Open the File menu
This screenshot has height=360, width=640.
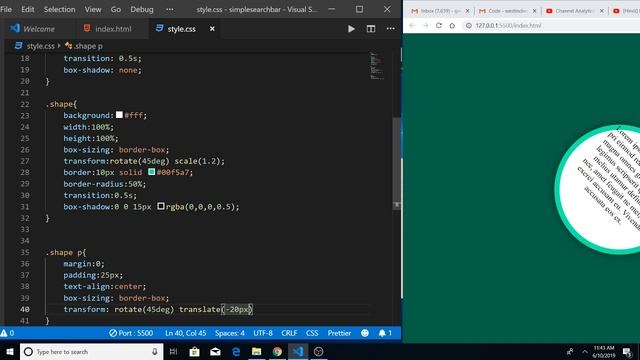(x=6, y=9)
